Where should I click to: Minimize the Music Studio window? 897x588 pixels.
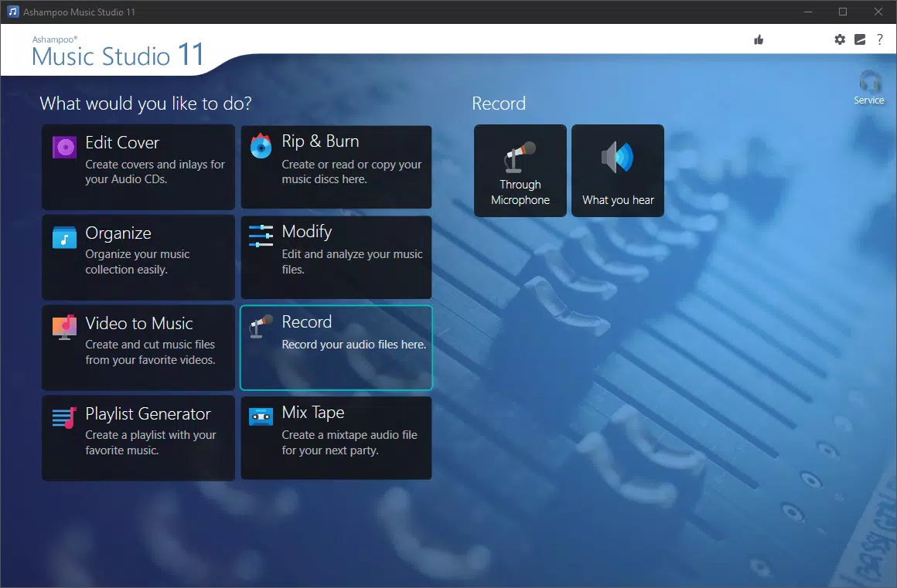click(x=808, y=12)
